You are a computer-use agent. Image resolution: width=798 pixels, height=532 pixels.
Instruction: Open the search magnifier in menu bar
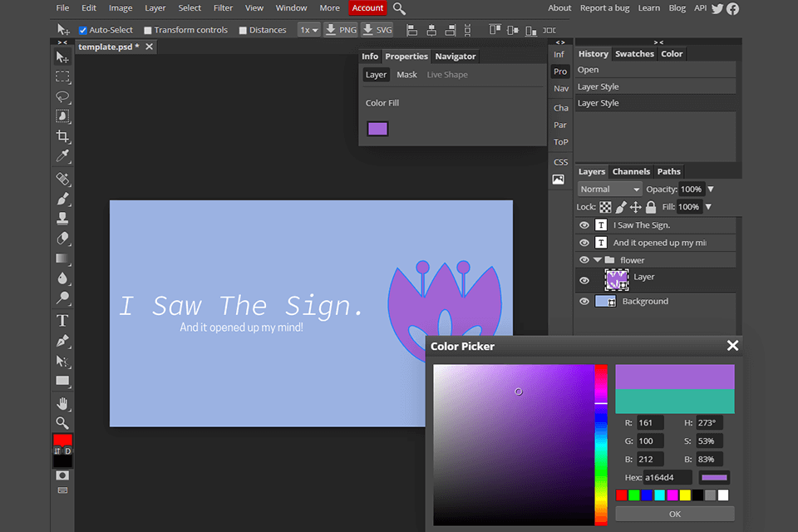click(400, 8)
